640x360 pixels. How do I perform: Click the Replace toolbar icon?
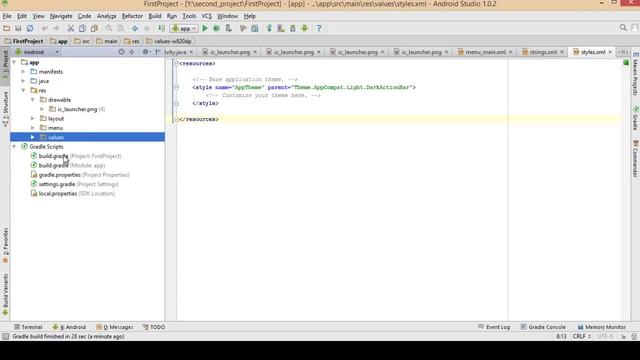(x=120, y=28)
